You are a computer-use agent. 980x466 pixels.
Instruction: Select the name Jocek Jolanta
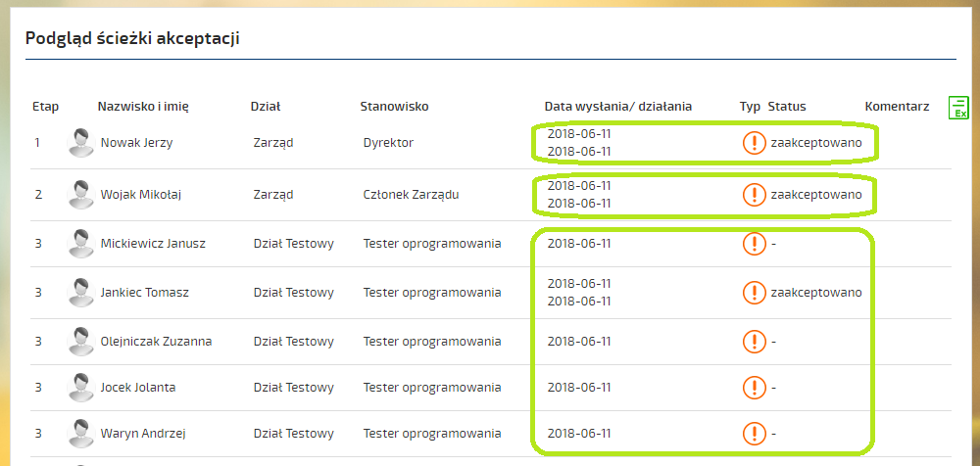click(x=138, y=388)
